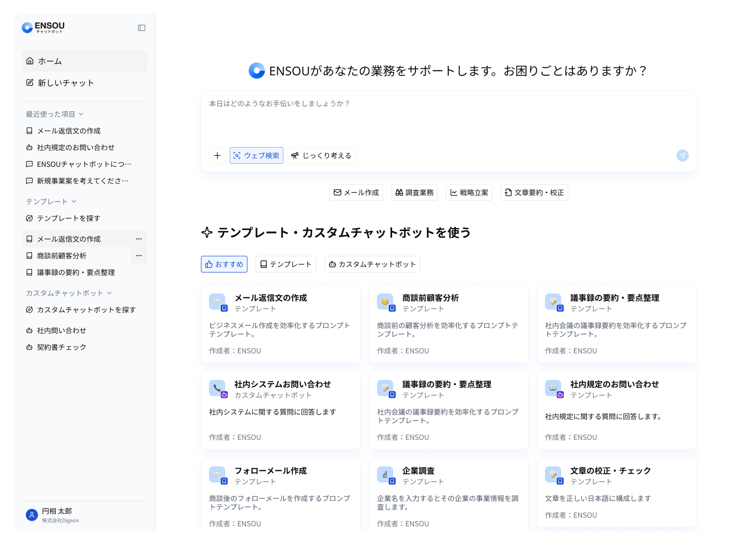
Task: Switch to the カスタムチャットボット tab
Action: pyautogui.click(x=372, y=264)
